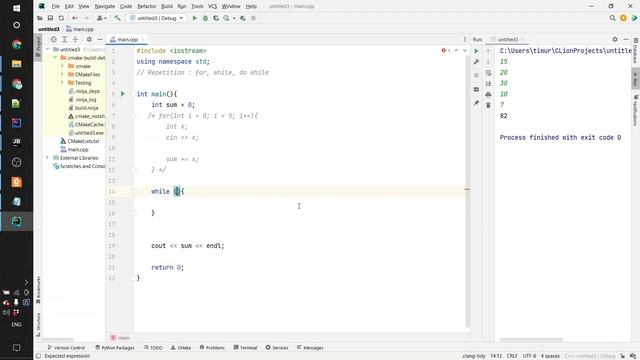Open the VCS menu

[x=212, y=6]
